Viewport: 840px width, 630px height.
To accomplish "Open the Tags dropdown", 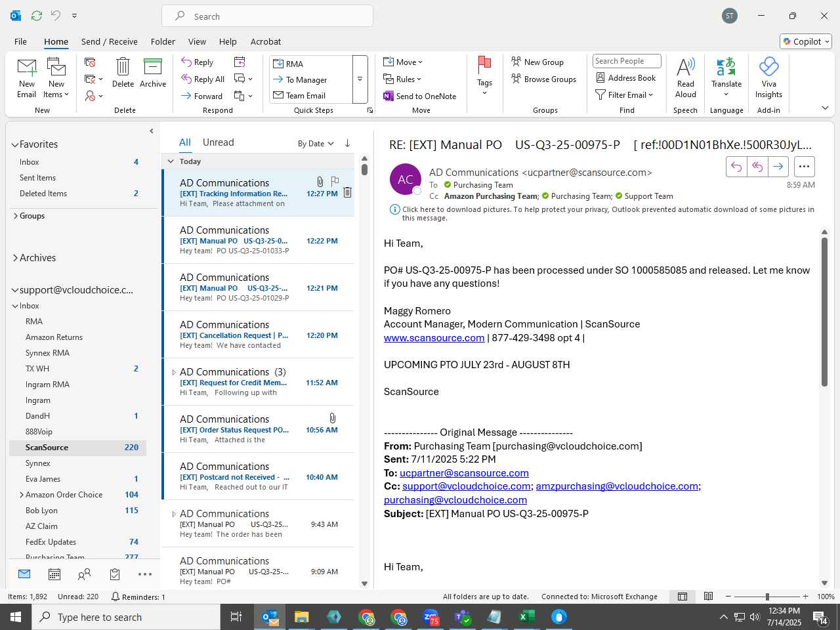I will pos(484,76).
